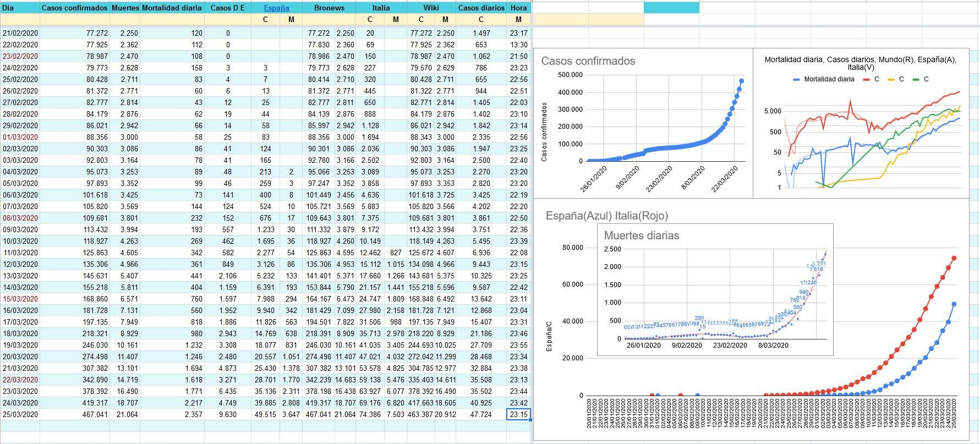Image resolution: width=980 pixels, height=444 pixels.
Task: Click the España(Azul) Italia(Rojo) chart title
Action: pyautogui.click(x=607, y=216)
